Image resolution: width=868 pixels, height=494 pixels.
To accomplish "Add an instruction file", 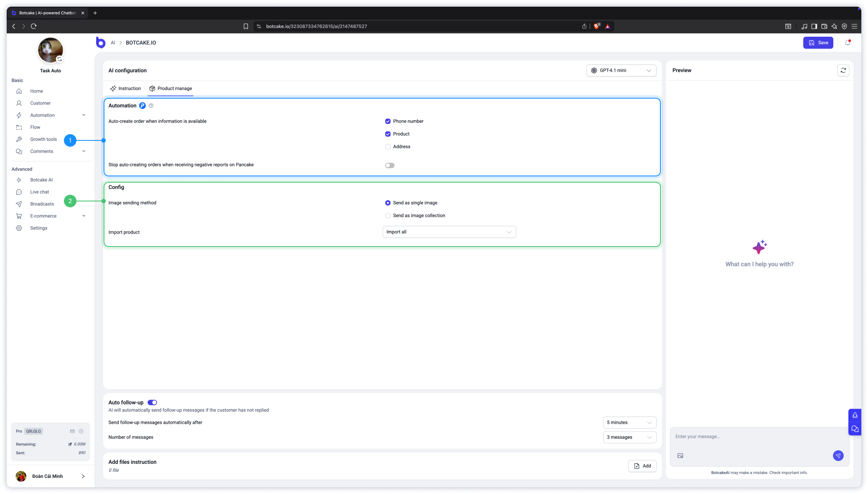I will click(x=642, y=466).
